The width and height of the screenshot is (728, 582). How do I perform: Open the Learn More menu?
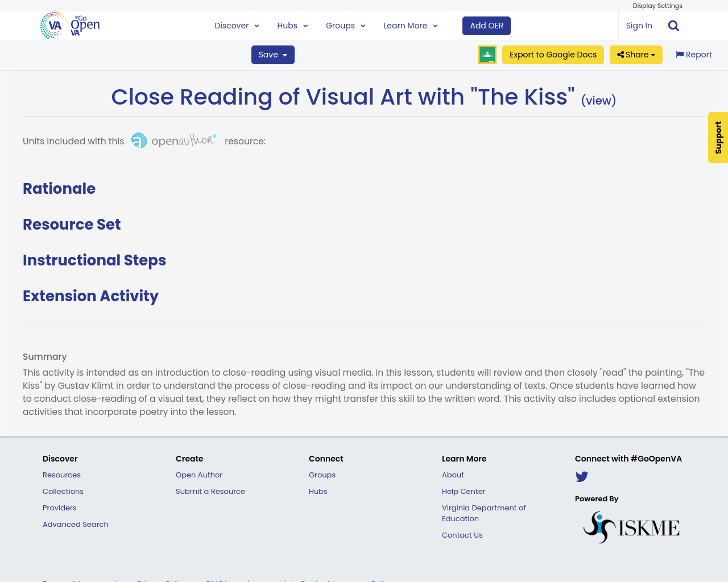pos(409,24)
